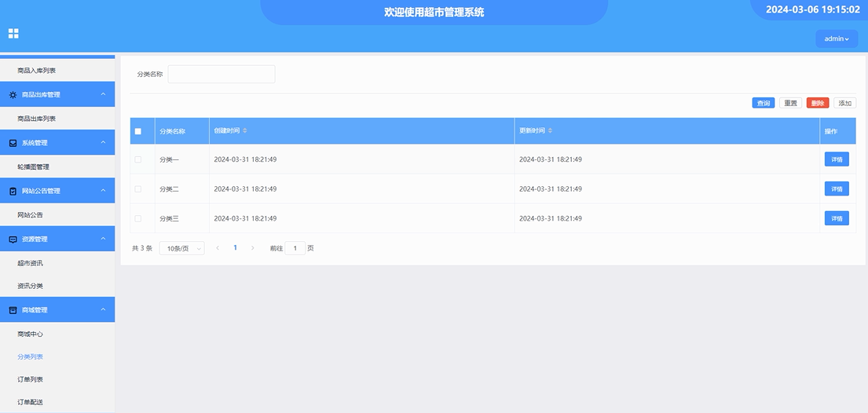The width and height of the screenshot is (868, 413).
Task: Open 轮播图管理 in the sidebar
Action: 33,166
